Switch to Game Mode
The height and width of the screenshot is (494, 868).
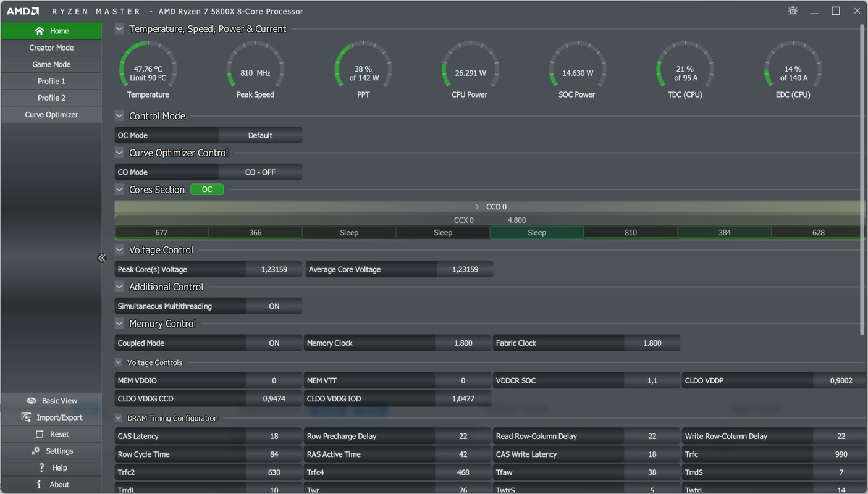point(51,64)
